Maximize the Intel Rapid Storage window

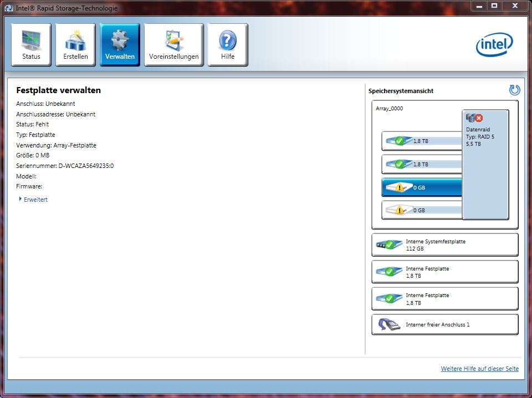click(x=495, y=6)
